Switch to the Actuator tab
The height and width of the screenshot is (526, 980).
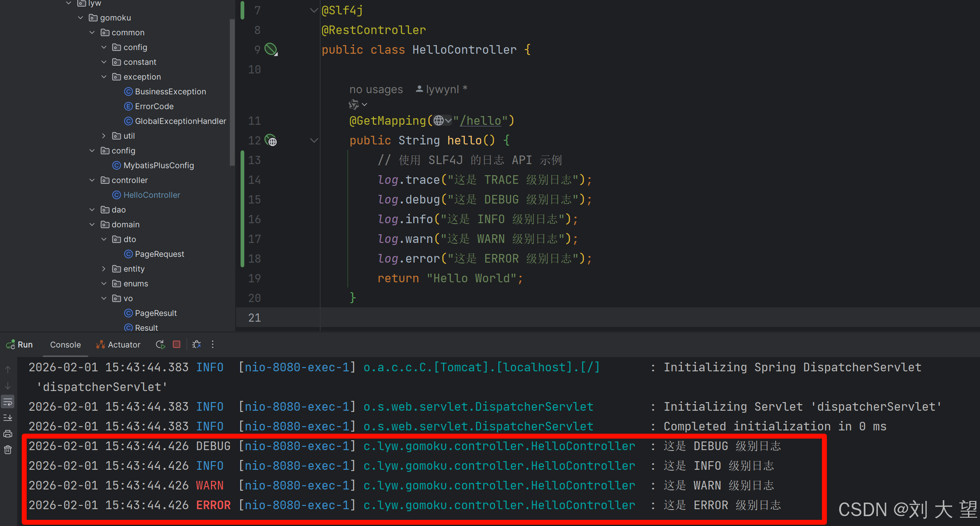[x=119, y=345]
